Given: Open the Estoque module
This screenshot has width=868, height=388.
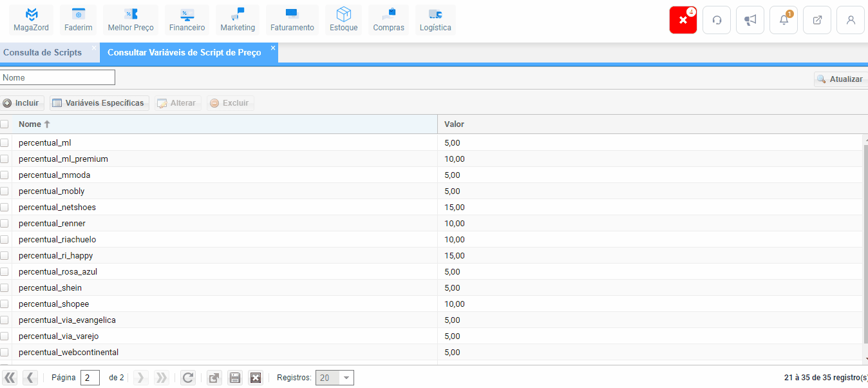Looking at the screenshot, I should tap(344, 19).
